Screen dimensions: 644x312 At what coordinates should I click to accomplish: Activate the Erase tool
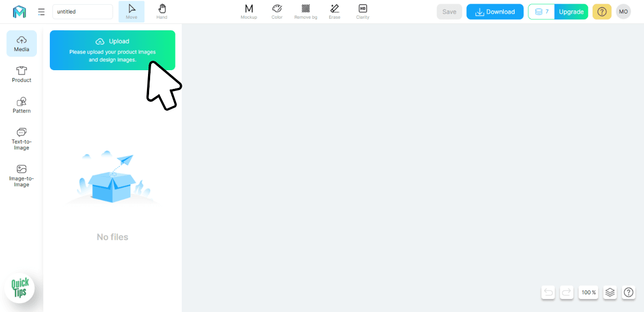coord(334,11)
